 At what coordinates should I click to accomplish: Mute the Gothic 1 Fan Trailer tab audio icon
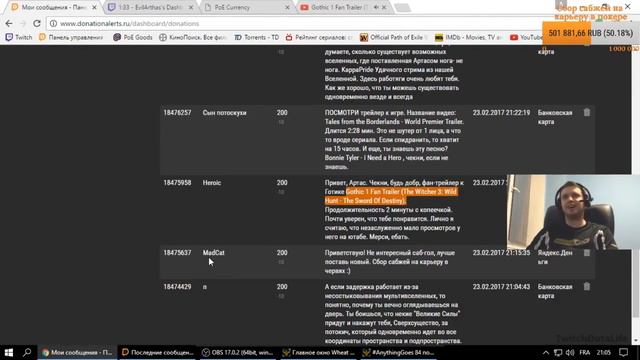pyautogui.click(x=376, y=7)
